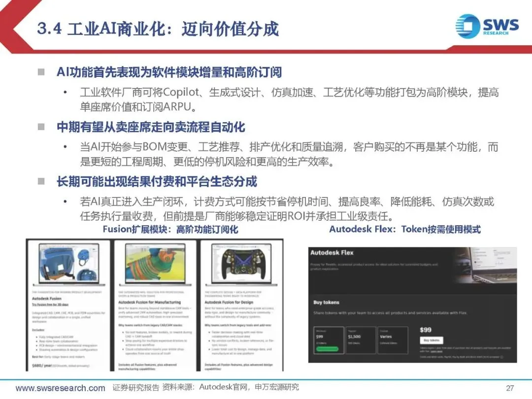This screenshot has width=532, height=399.
Task: Select heading '中期有望从卖座席走向卖流程自动化'
Action: 151,127
